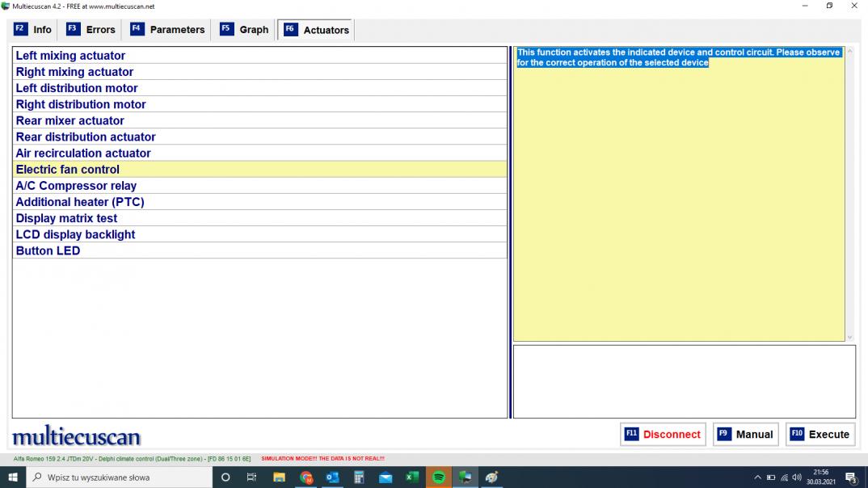Open Excel from the taskbar

click(412, 477)
